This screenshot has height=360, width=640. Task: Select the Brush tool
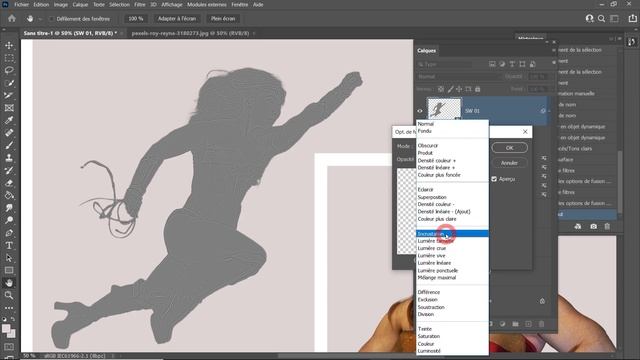9,145
